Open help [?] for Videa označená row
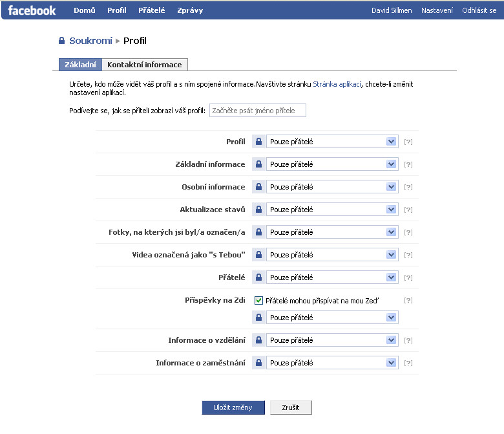The width and height of the screenshot is (504, 434). [x=408, y=255]
